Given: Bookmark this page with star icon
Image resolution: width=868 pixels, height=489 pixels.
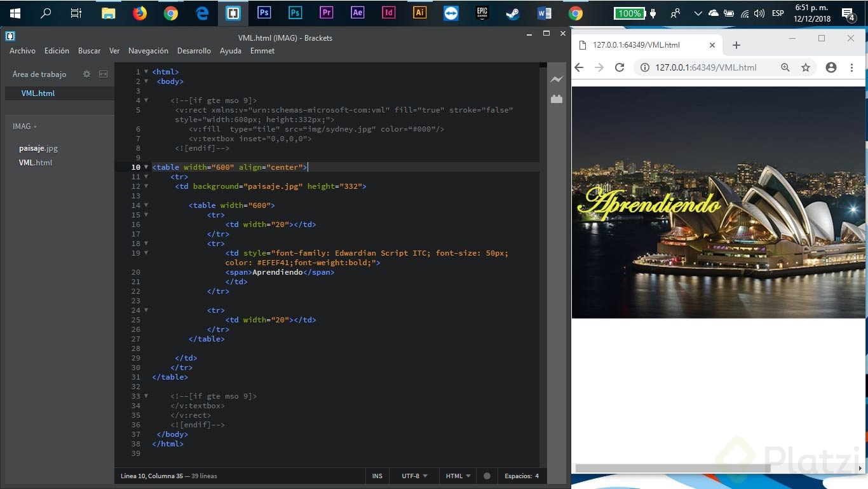Looking at the screenshot, I should (806, 67).
